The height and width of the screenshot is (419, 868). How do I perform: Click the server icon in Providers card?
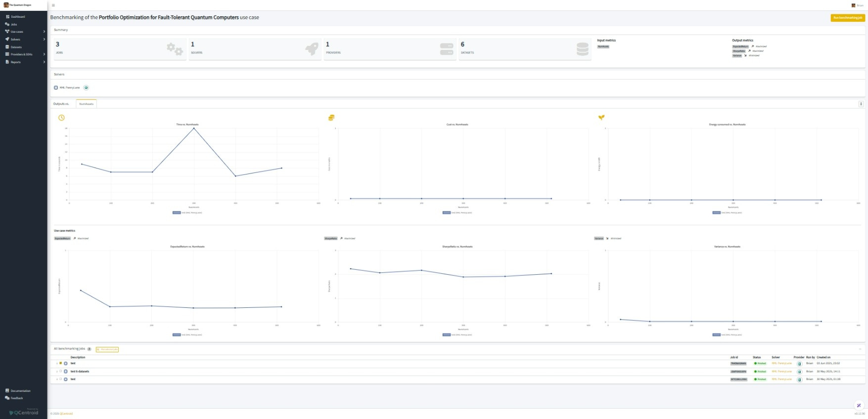(447, 49)
